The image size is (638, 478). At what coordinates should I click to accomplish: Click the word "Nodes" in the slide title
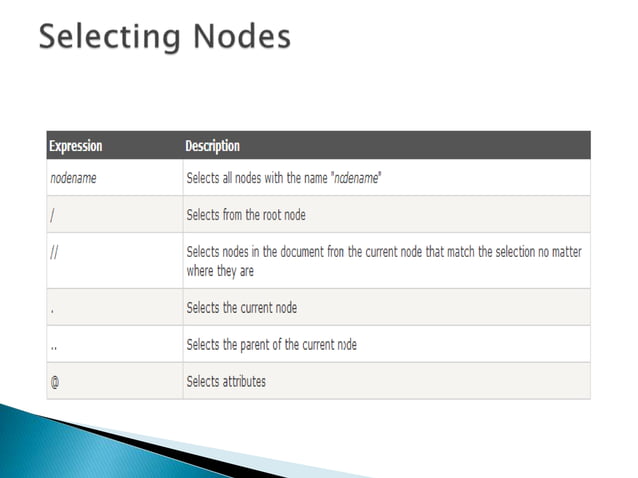pos(243,37)
